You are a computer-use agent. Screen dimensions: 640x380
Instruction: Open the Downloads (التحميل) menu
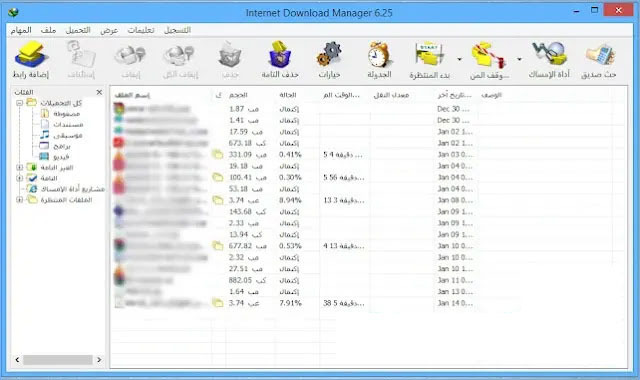[78, 30]
